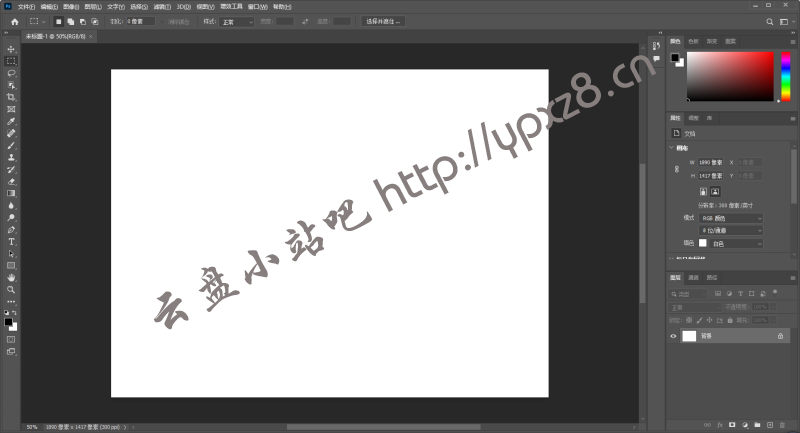Image resolution: width=800 pixels, height=433 pixels.
Task: Toggle lock transparent pixels in Layers
Action: 689,320
